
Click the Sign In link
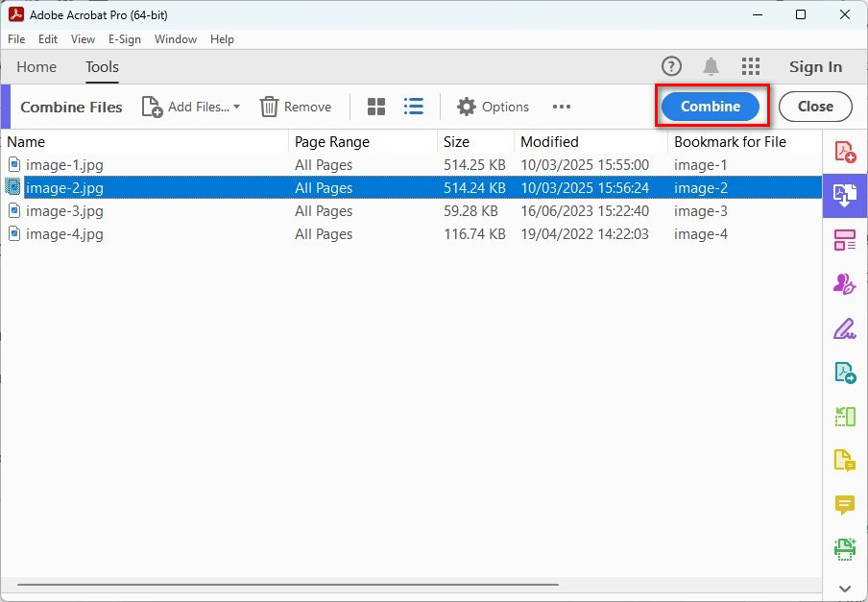[815, 66]
